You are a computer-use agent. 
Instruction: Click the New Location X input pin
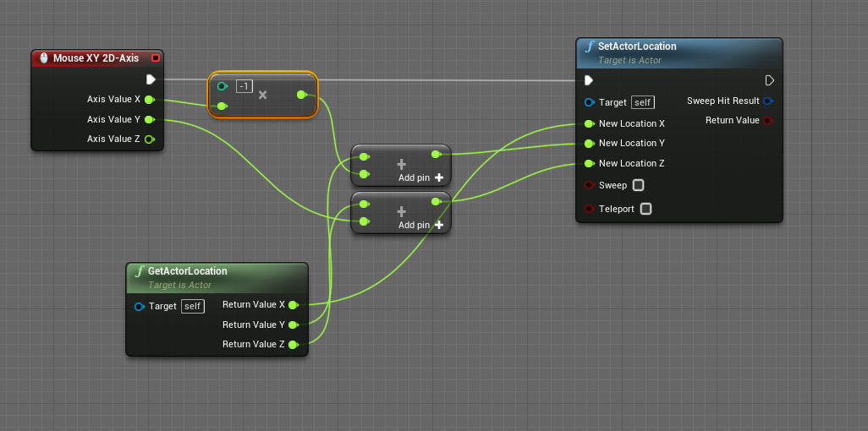pos(589,123)
